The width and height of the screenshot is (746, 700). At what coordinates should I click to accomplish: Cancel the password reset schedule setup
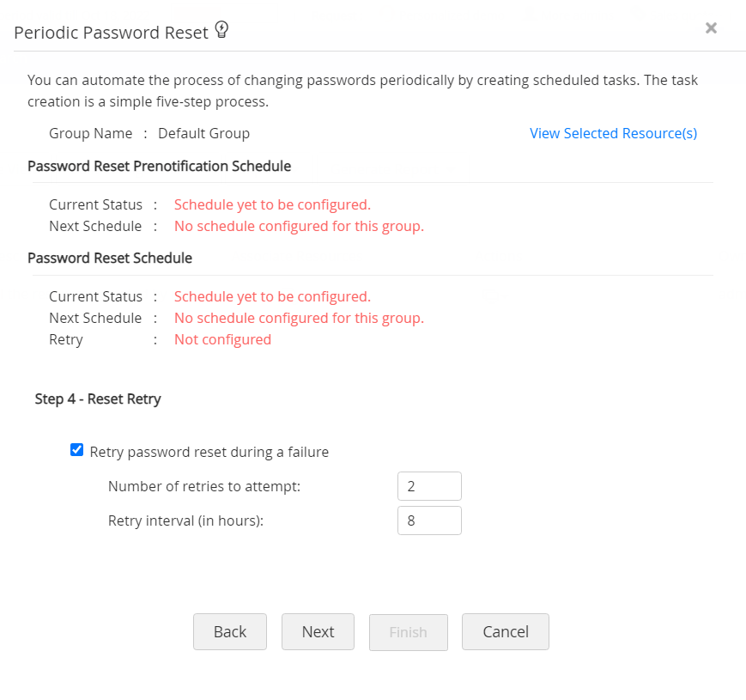[505, 631]
